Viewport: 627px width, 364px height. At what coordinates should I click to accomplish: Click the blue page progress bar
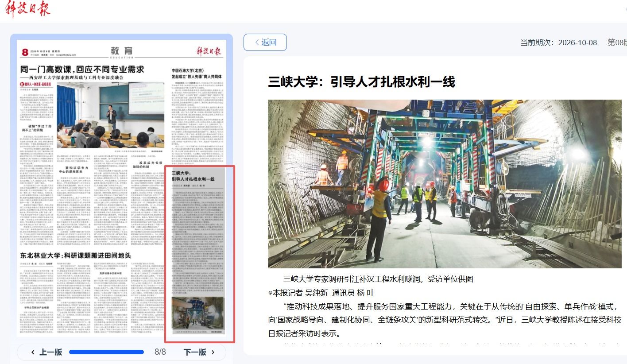[x=107, y=352]
